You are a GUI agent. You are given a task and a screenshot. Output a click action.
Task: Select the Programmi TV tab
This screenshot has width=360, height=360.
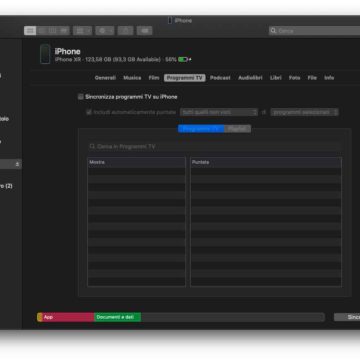(185, 78)
